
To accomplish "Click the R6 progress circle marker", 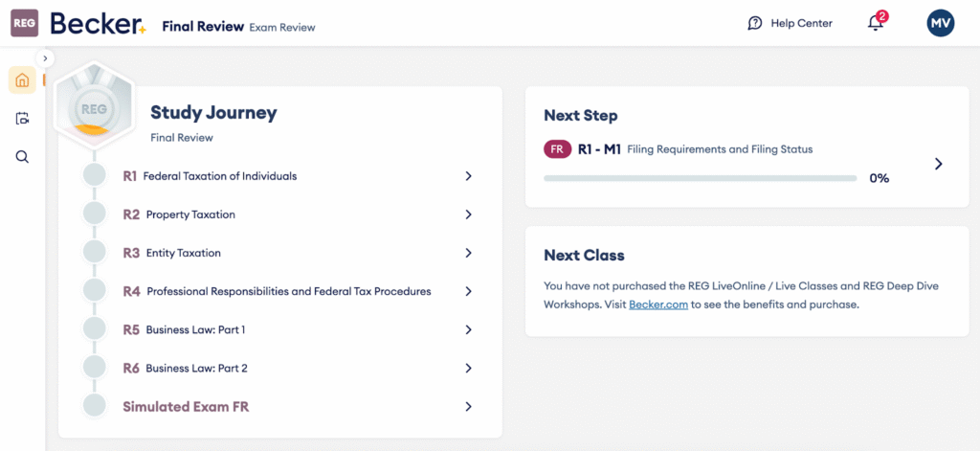I will coord(94,368).
